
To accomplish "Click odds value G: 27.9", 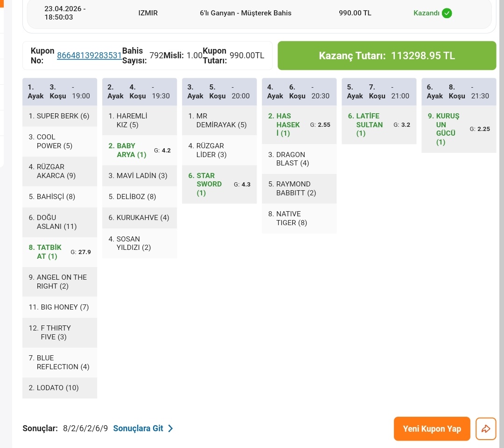I will (x=81, y=252).
